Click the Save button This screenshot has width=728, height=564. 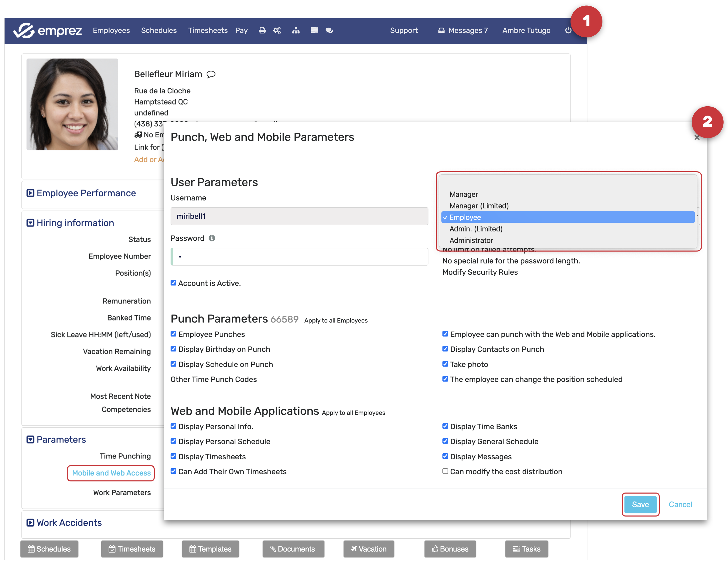click(x=640, y=504)
